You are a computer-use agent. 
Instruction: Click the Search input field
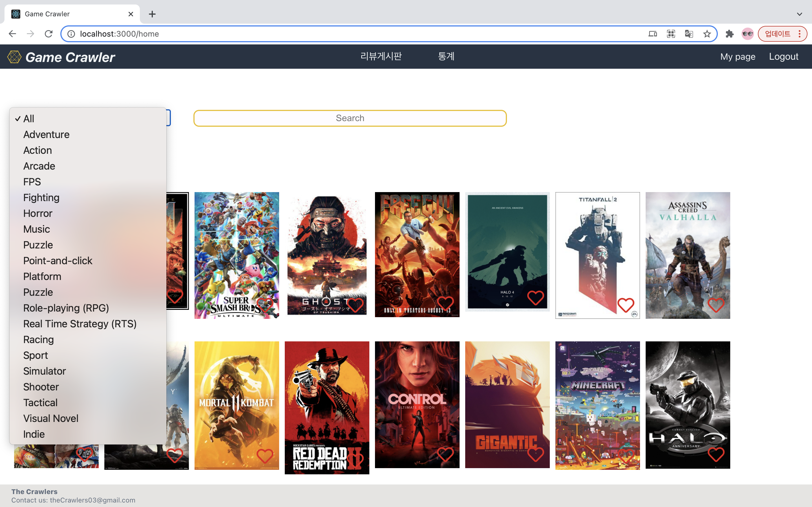(350, 118)
